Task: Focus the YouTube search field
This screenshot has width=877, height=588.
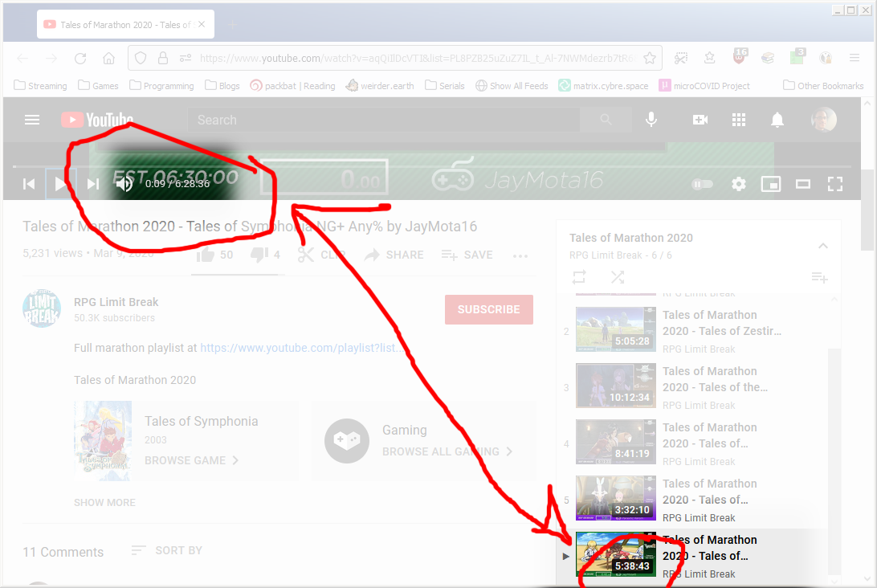Action: click(x=384, y=120)
